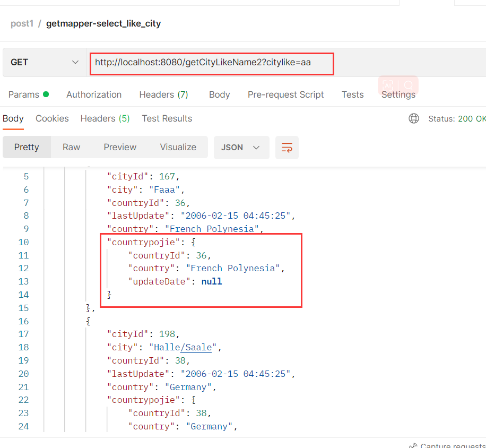The height and width of the screenshot is (448, 486).
Task: Open the Authorization tab
Action: tap(94, 94)
